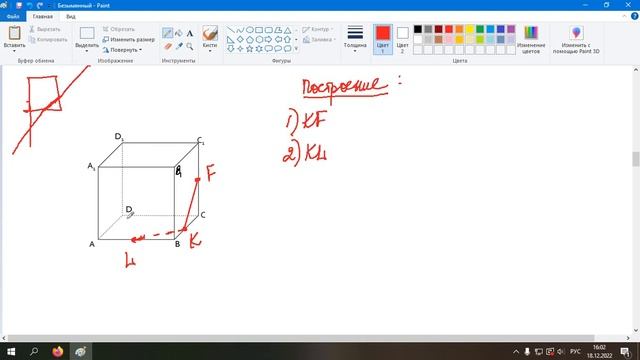This screenshot has width=640, height=360.
Task: Choose the Down arrow shape
Action: [231, 49]
